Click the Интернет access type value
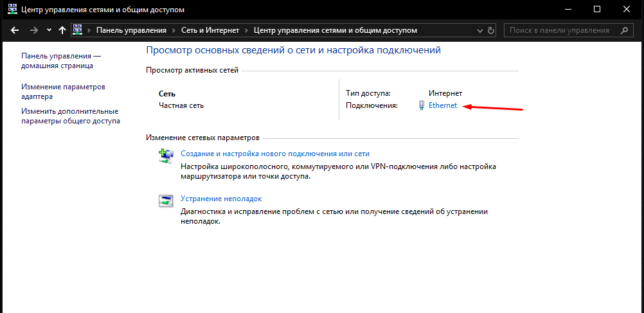 (x=445, y=93)
